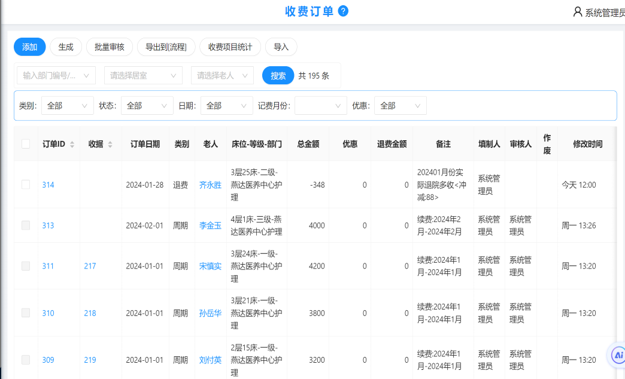Sort the 收据 column with its sort arrows
The image size is (625, 379).
(x=110, y=144)
